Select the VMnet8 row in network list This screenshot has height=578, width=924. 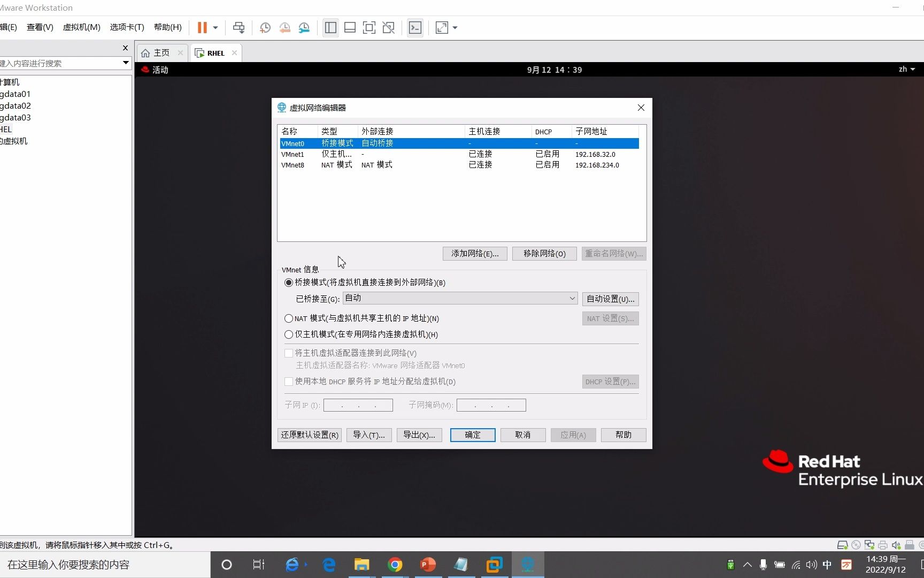point(459,165)
